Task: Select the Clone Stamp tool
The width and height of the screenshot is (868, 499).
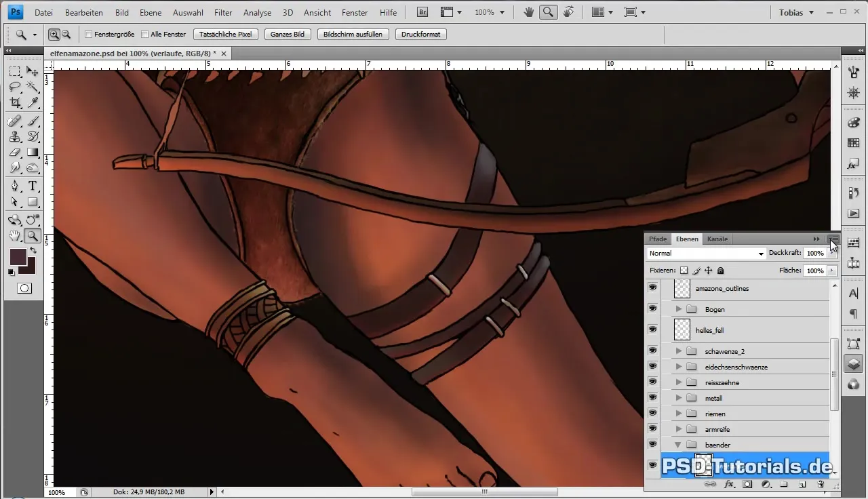Action: point(15,136)
